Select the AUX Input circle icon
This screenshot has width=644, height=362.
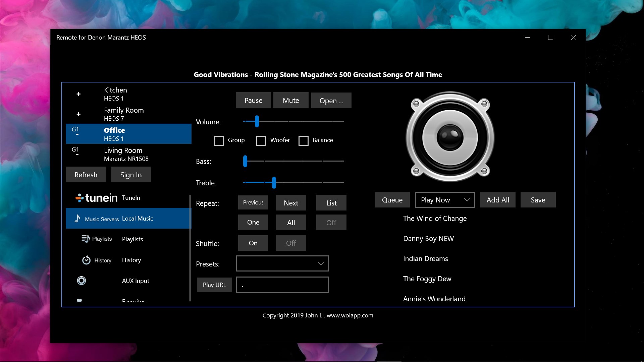coord(81,281)
